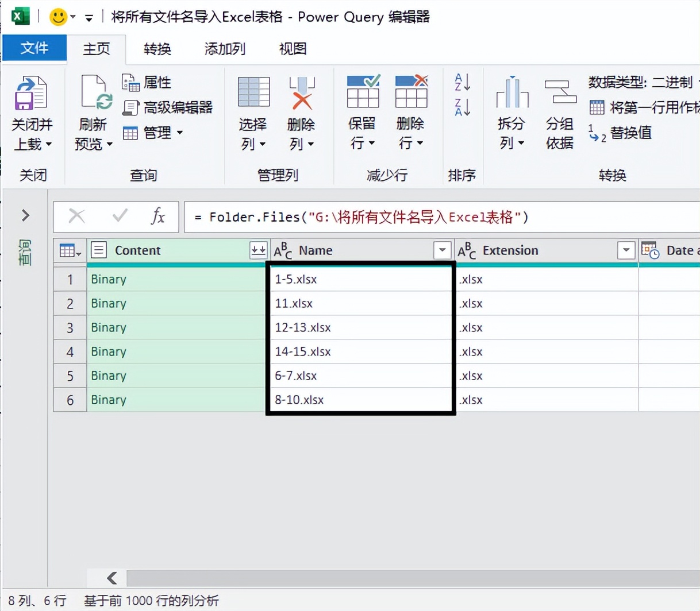Switch to the 添加列 tab

click(225, 49)
